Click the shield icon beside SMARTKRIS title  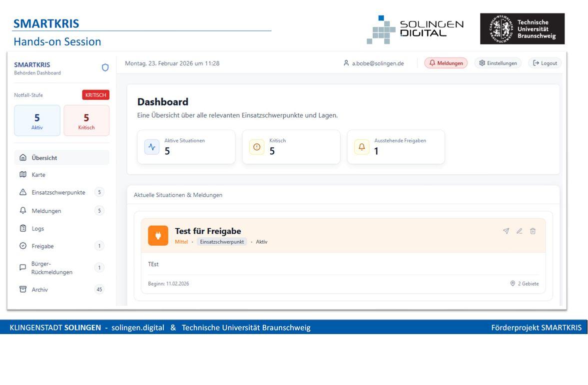tap(105, 67)
